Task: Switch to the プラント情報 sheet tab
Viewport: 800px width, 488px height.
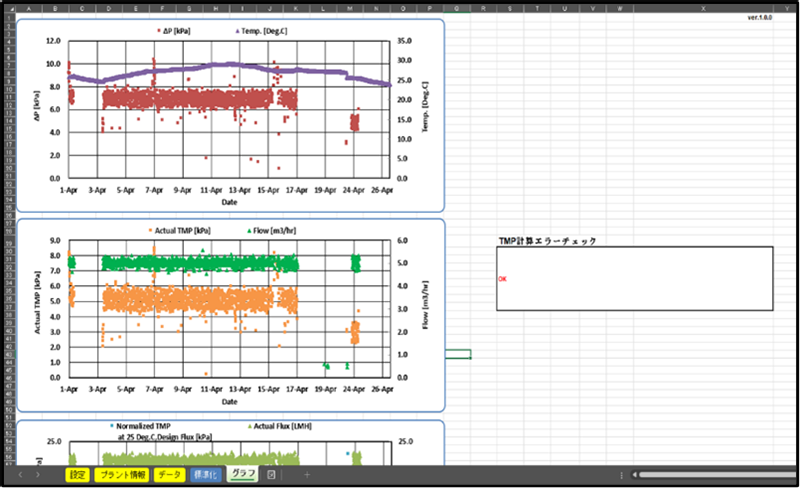Action: pyautogui.click(x=122, y=474)
